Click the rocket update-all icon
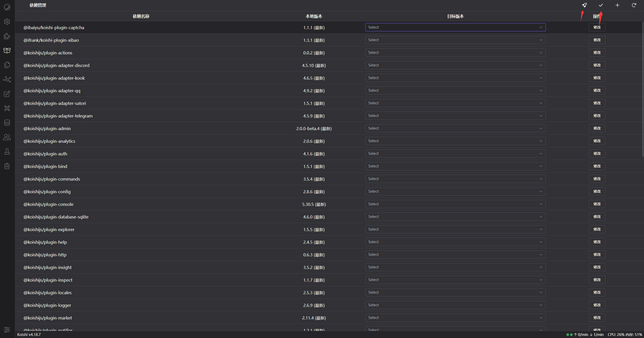 (x=584, y=5)
